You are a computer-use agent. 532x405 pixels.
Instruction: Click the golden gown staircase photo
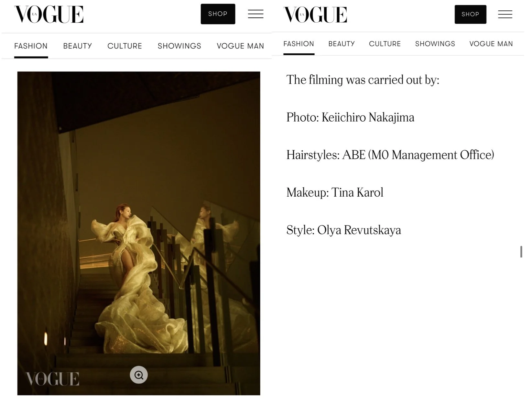click(139, 233)
